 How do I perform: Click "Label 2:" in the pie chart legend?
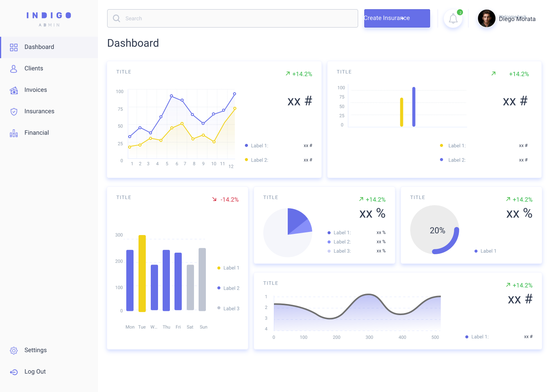tap(342, 242)
